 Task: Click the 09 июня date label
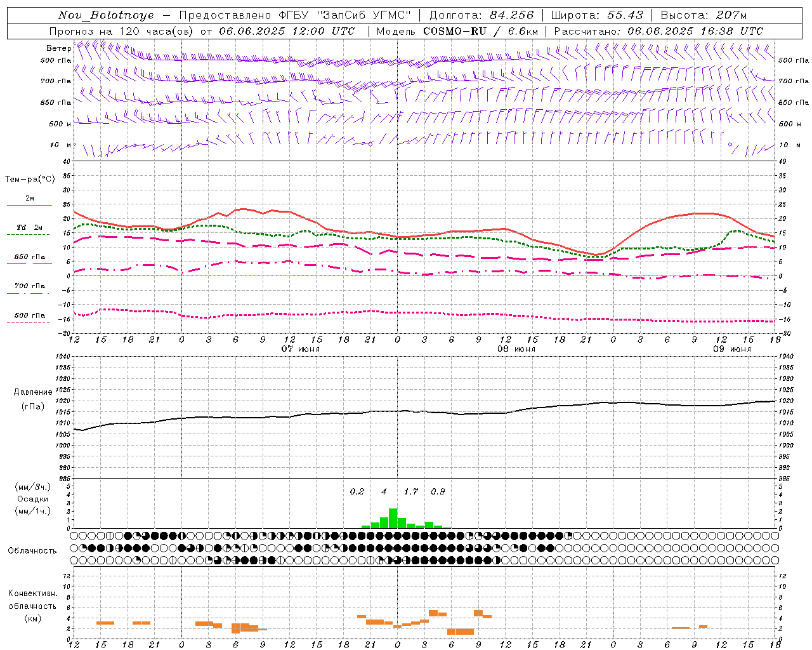coord(732,349)
